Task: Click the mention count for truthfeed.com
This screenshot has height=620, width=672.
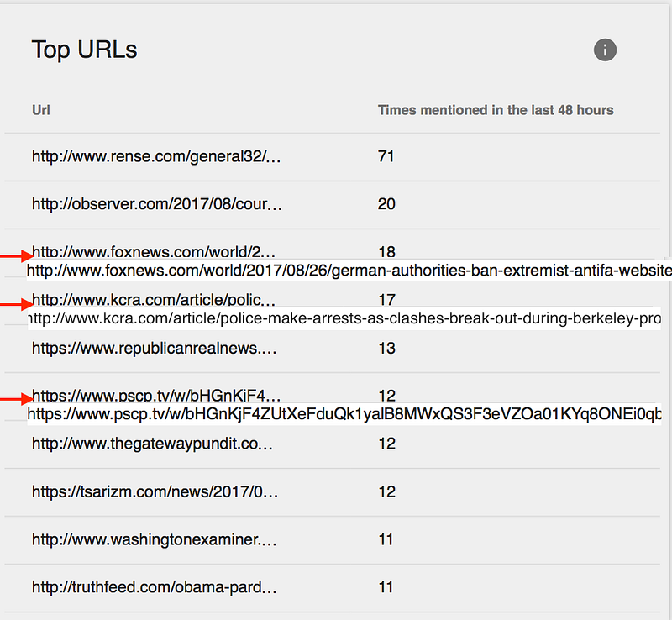Action: coord(386,587)
